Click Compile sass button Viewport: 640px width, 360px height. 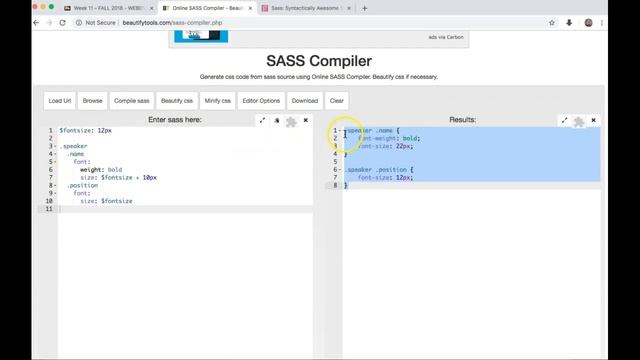131,101
